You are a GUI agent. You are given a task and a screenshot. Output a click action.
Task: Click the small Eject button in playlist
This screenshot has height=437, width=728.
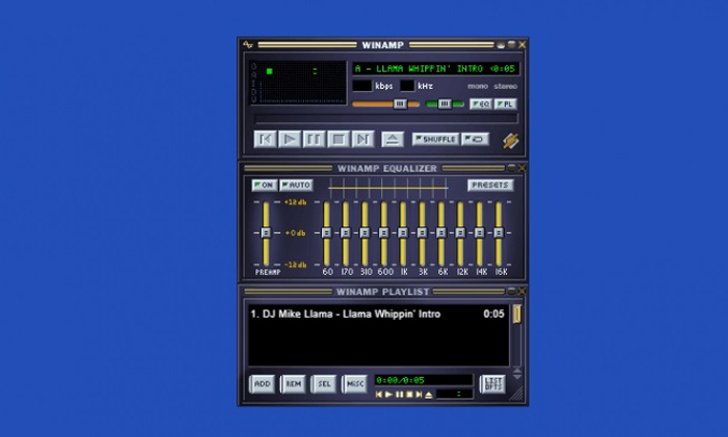coord(429,394)
